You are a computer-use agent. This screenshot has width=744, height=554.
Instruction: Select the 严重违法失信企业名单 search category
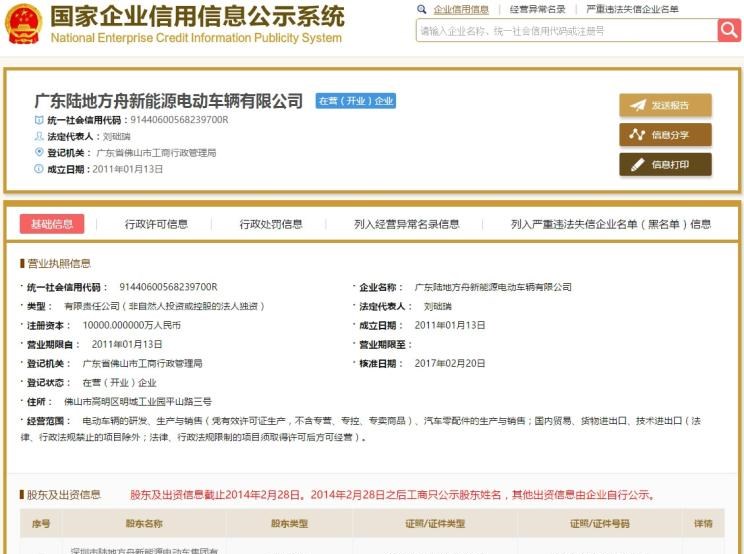(x=632, y=9)
